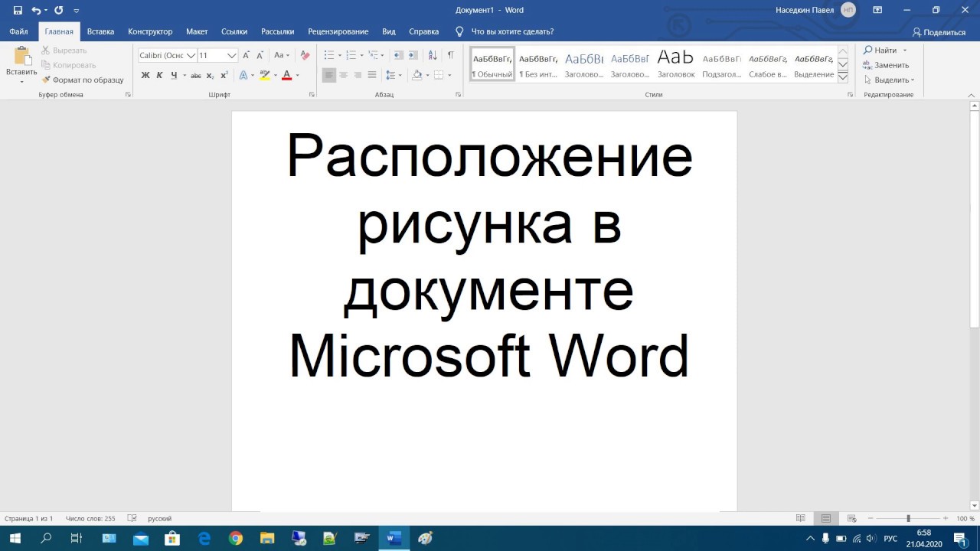Switch to the Конструктор (Design) tab
The image size is (980, 551).
150,31
